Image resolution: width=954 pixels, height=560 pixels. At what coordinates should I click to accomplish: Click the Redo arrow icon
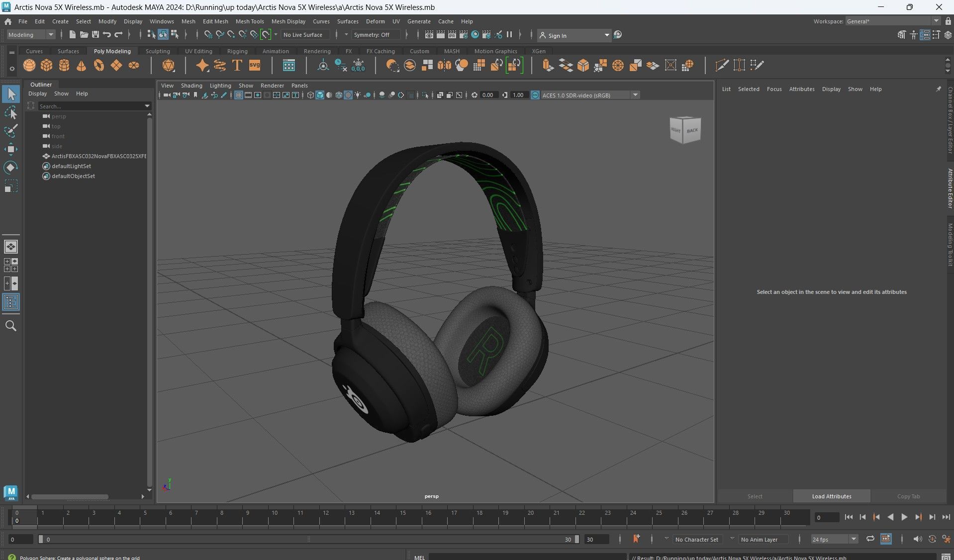(x=118, y=34)
